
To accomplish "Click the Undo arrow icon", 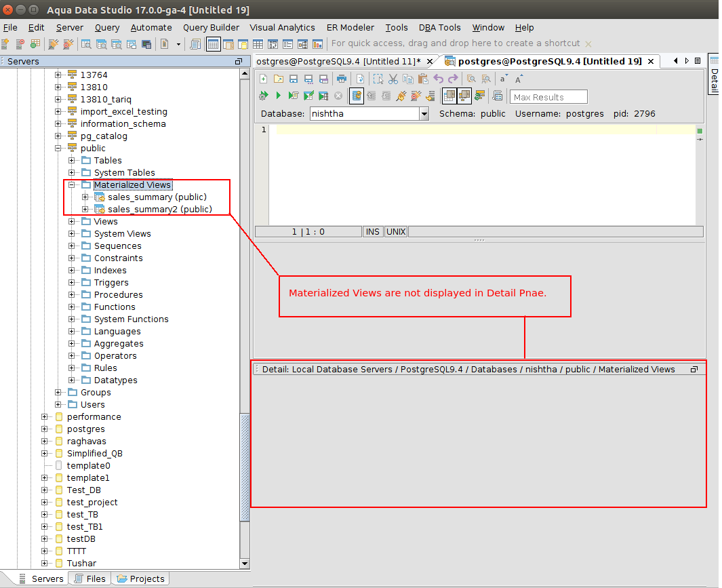I will tap(439, 79).
